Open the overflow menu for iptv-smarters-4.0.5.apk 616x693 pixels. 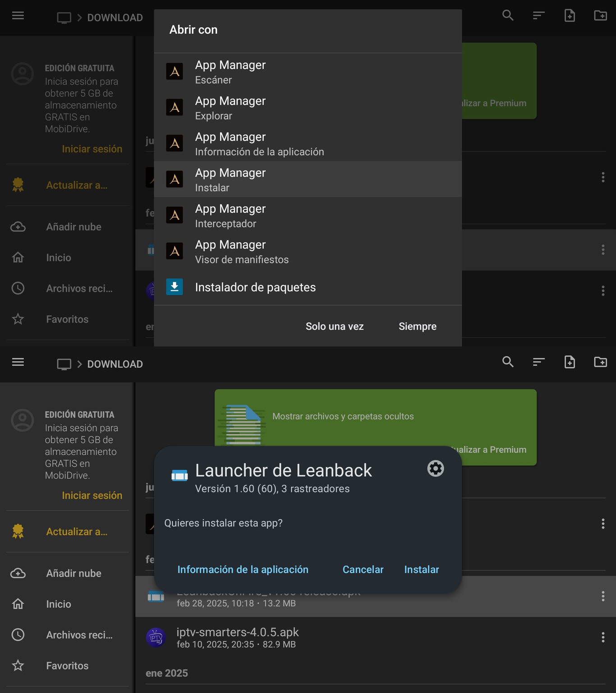click(x=603, y=638)
